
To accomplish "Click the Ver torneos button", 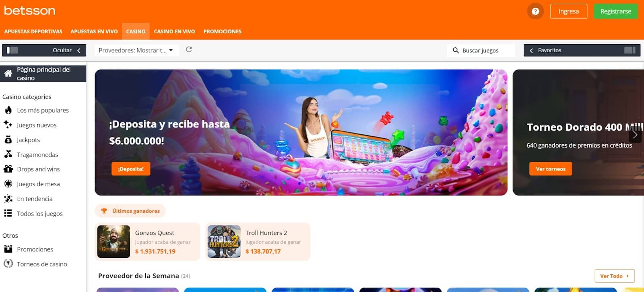I will 551,169.
